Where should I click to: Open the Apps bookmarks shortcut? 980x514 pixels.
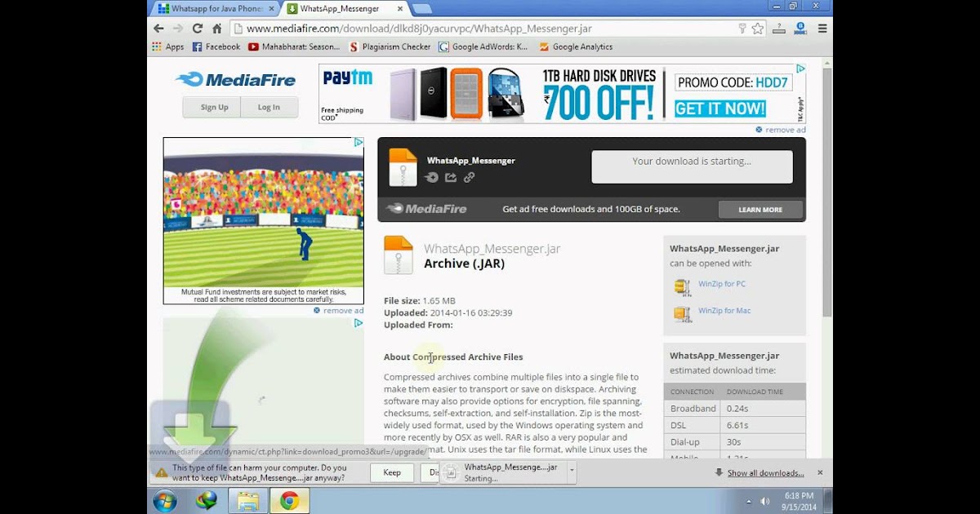tap(168, 47)
